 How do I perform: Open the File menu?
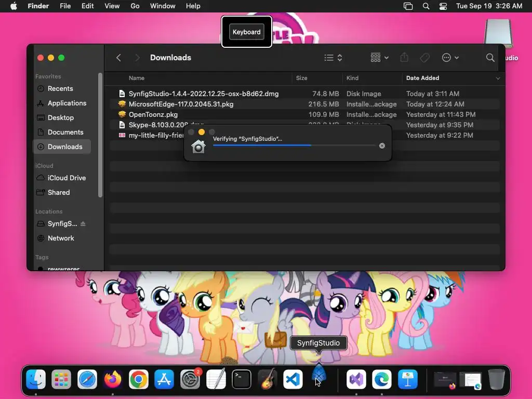[x=65, y=6]
